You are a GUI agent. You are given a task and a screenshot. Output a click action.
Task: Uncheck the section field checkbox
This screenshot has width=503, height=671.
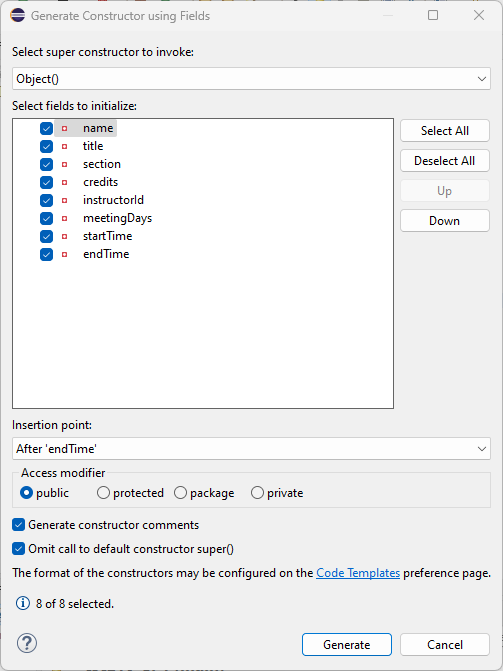46,164
